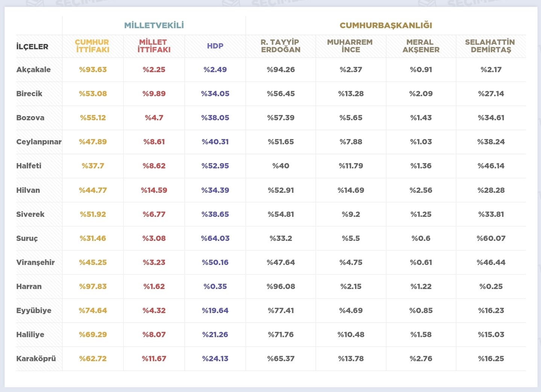541x392 pixels.
Task: Click Halfeti Cumhur İttifakı value %37.7
Action: pos(93,166)
